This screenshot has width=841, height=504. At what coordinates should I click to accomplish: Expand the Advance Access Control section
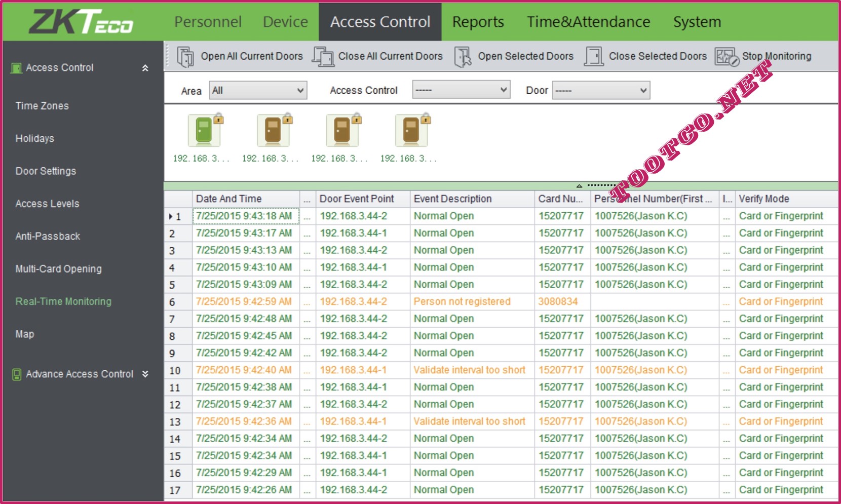pyautogui.click(x=145, y=374)
